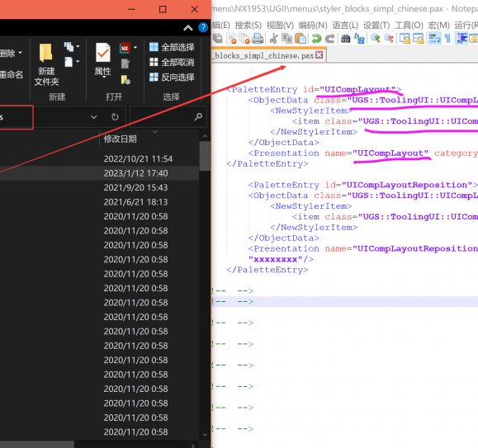Click the green Undo arrow in Notepad++

pos(316,39)
